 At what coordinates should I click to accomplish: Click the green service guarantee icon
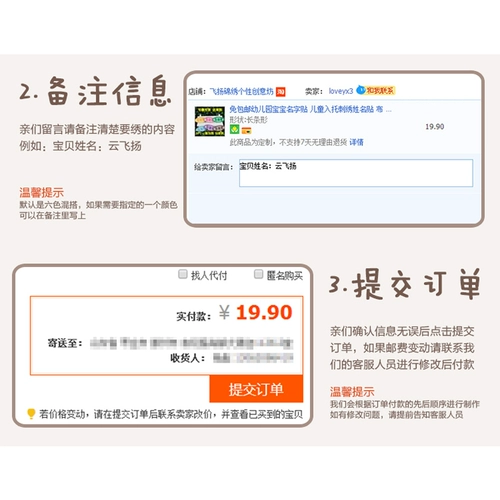(x=234, y=129)
